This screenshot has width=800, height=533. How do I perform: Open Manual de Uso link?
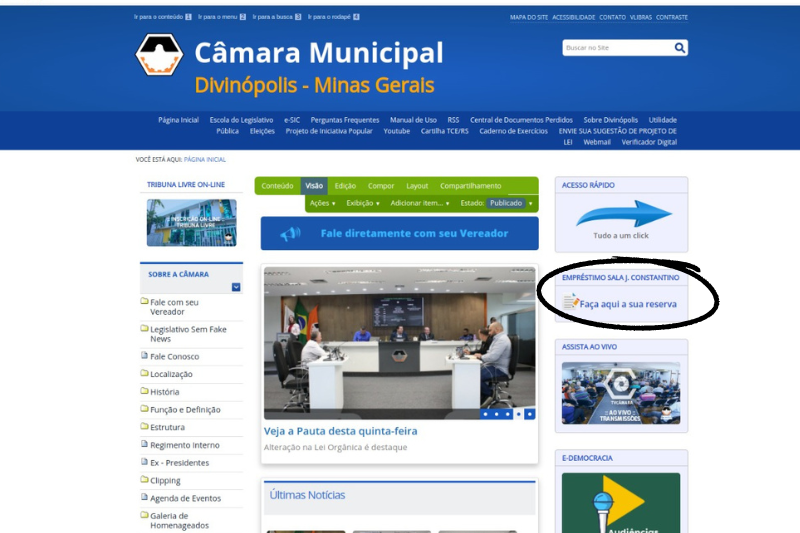[x=413, y=120]
